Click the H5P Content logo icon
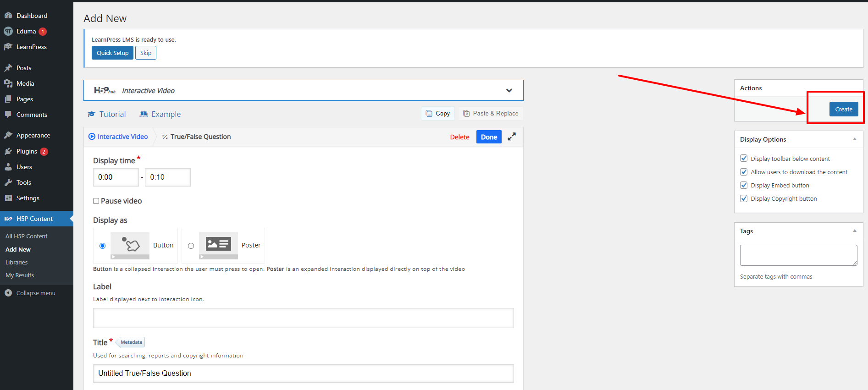Screen dimensions: 868x390 (8, 219)
